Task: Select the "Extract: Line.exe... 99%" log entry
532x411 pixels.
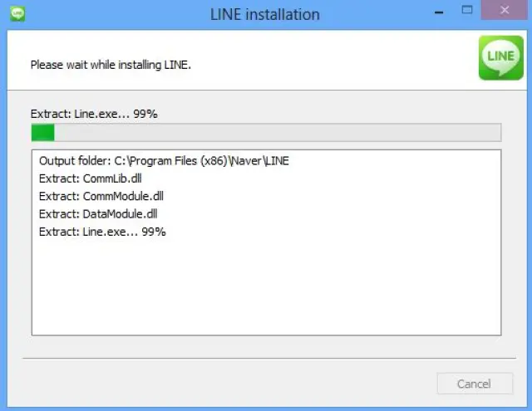Action: click(102, 232)
